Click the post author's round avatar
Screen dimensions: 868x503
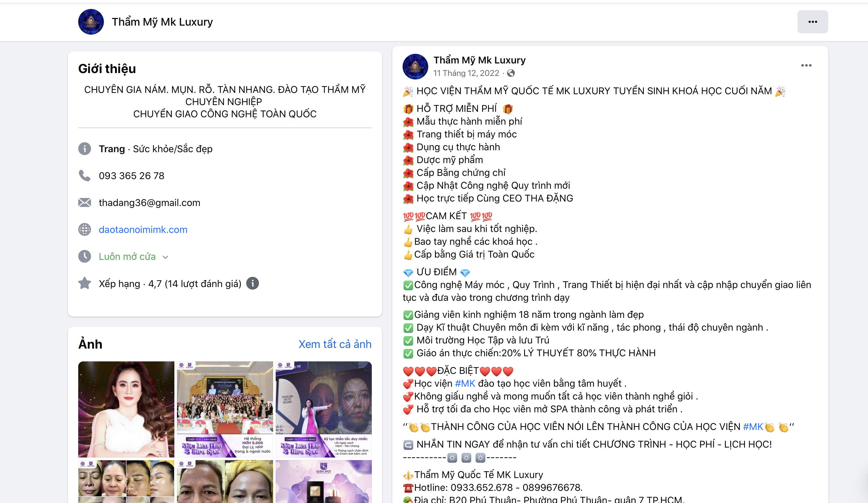pyautogui.click(x=415, y=66)
